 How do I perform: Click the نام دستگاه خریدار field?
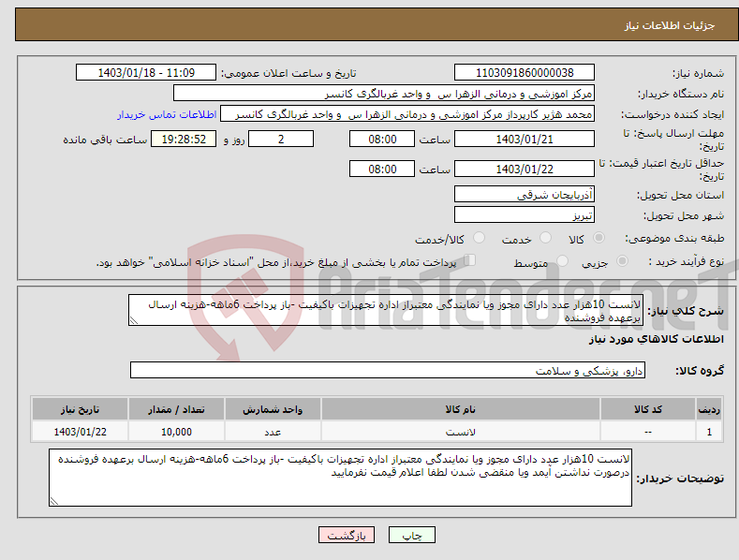[384, 94]
